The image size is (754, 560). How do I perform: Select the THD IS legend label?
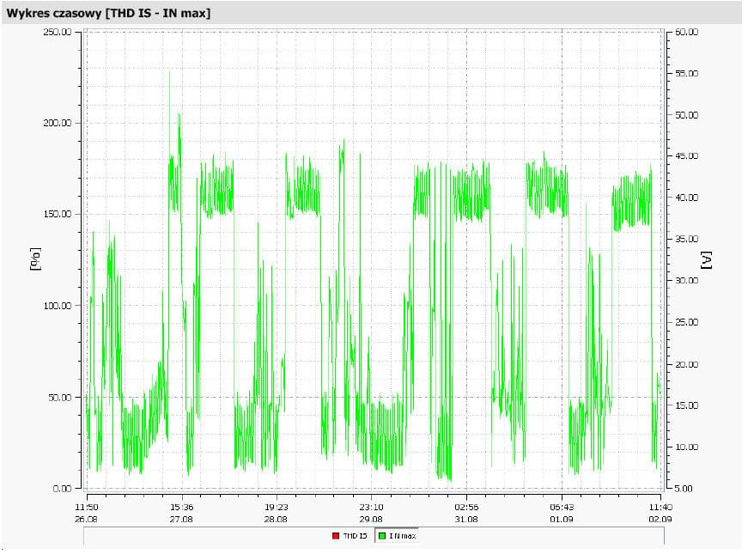point(355,536)
